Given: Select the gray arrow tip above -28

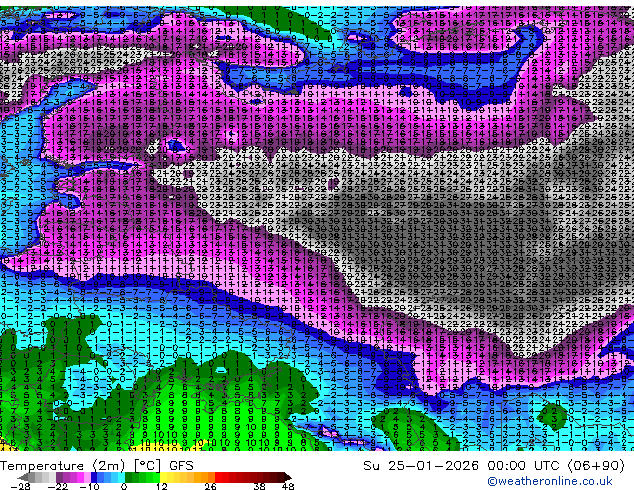Looking at the screenshot, I should 23,477.
